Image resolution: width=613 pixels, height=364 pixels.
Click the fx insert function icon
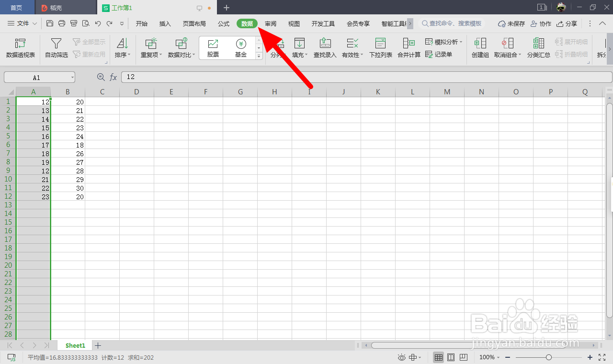point(114,77)
